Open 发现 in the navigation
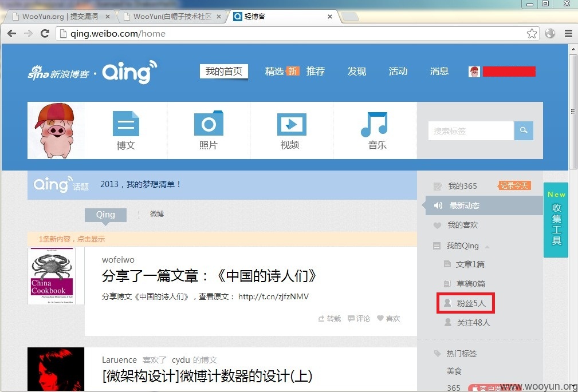 click(357, 71)
